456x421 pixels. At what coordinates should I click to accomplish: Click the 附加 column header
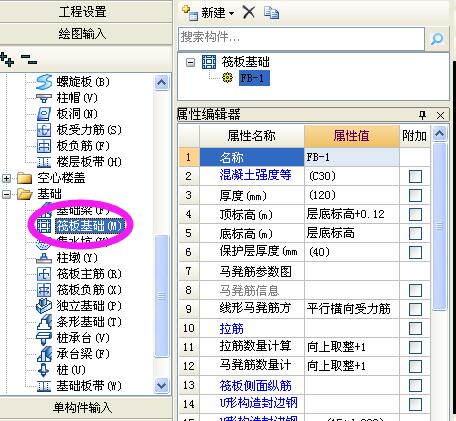(x=414, y=136)
